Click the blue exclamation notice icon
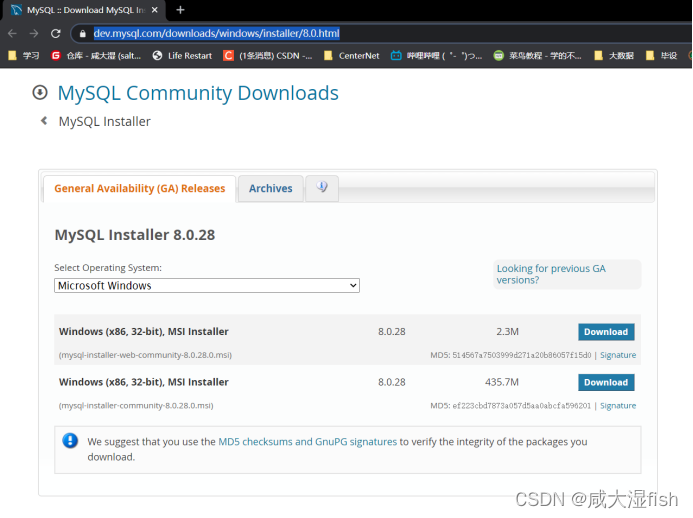 point(70,441)
